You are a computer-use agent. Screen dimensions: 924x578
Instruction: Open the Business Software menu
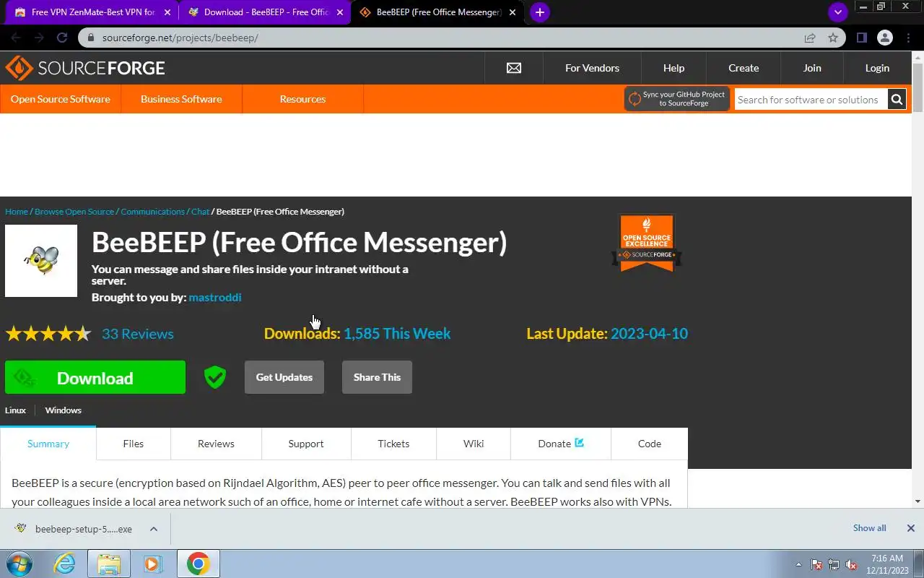(x=181, y=99)
